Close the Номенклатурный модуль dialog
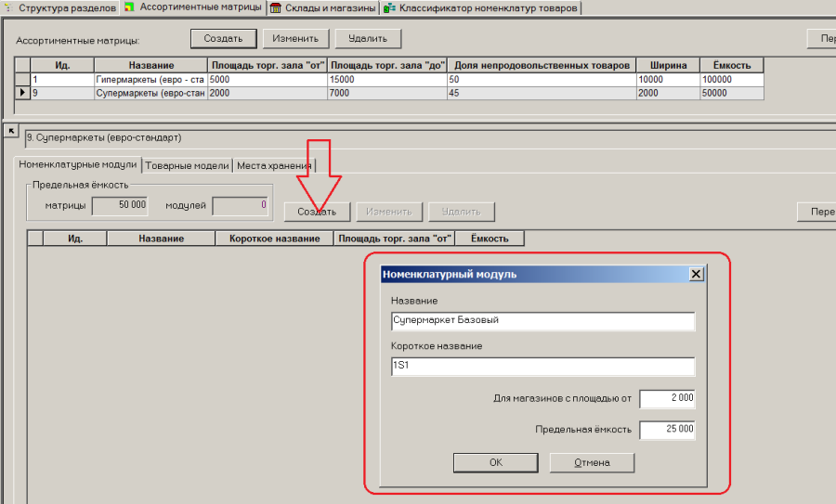 click(696, 274)
